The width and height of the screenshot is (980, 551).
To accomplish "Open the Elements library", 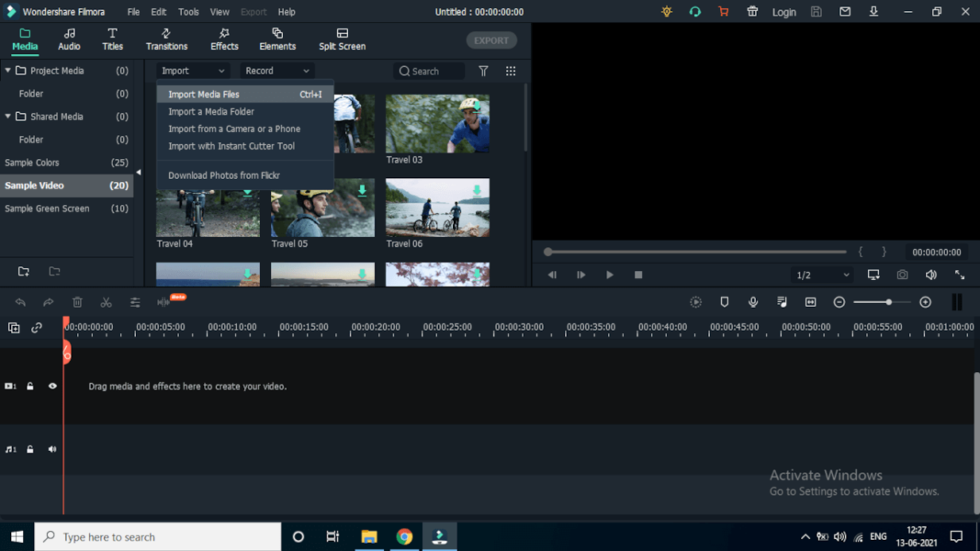I will point(276,39).
